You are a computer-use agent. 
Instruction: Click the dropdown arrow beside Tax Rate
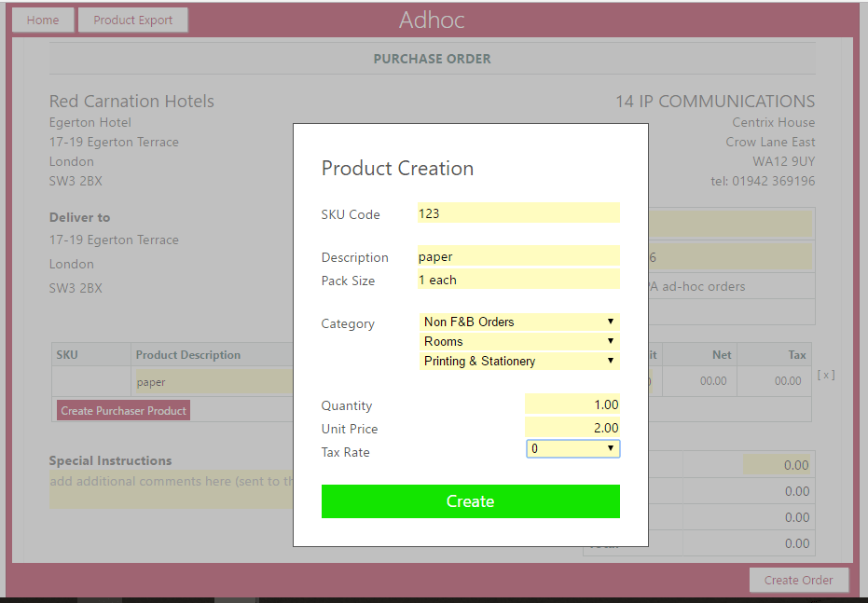pyautogui.click(x=611, y=449)
